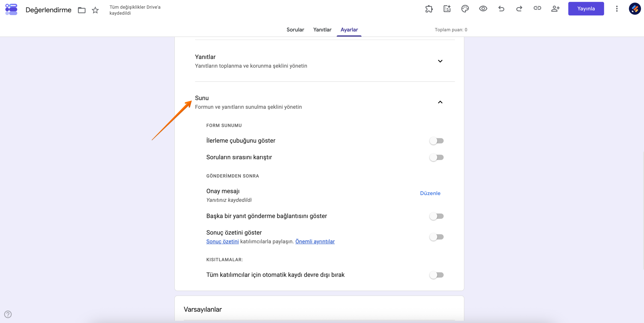Expand the Yanıtlar section chevron
Image resolution: width=644 pixels, height=323 pixels.
coord(440,61)
